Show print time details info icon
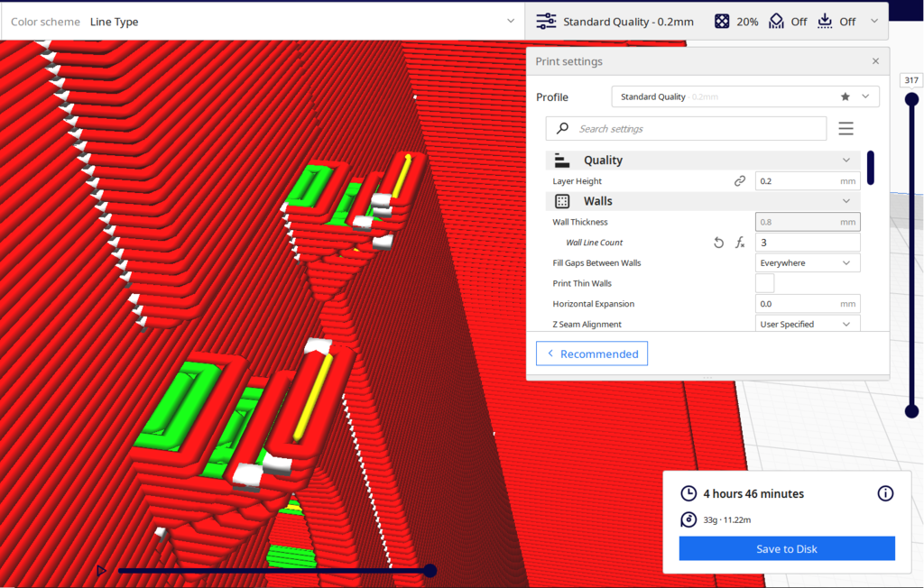924x588 pixels. point(885,493)
